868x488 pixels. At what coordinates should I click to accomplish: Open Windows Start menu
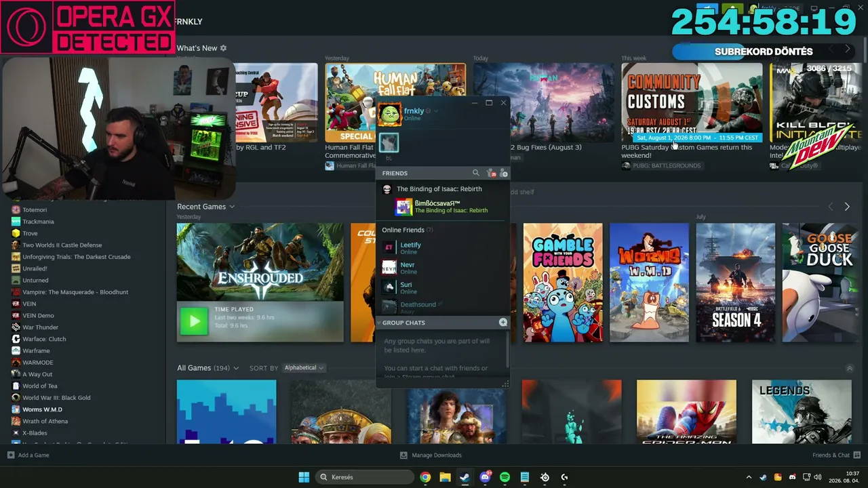(x=304, y=477)
